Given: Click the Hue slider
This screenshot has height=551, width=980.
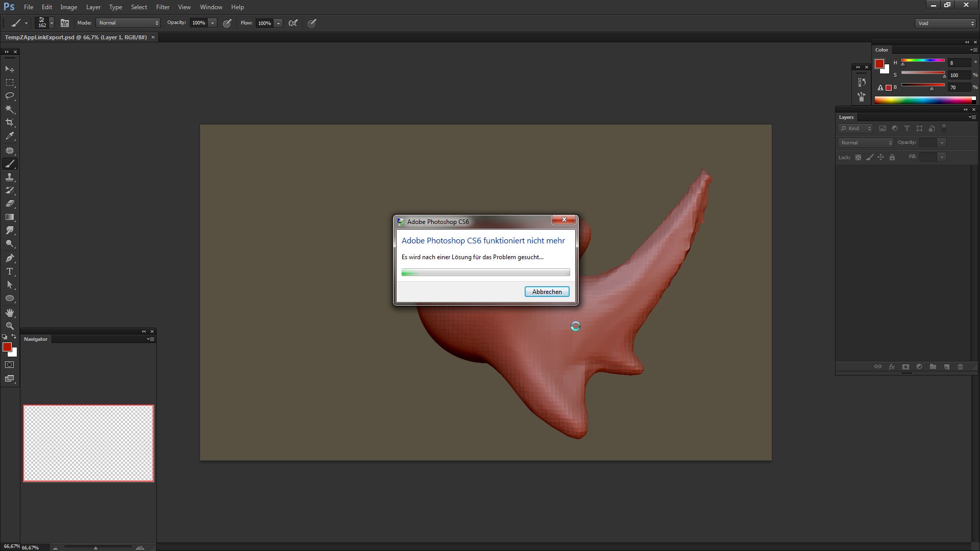Looking at the screenshot, I should 923,62.
